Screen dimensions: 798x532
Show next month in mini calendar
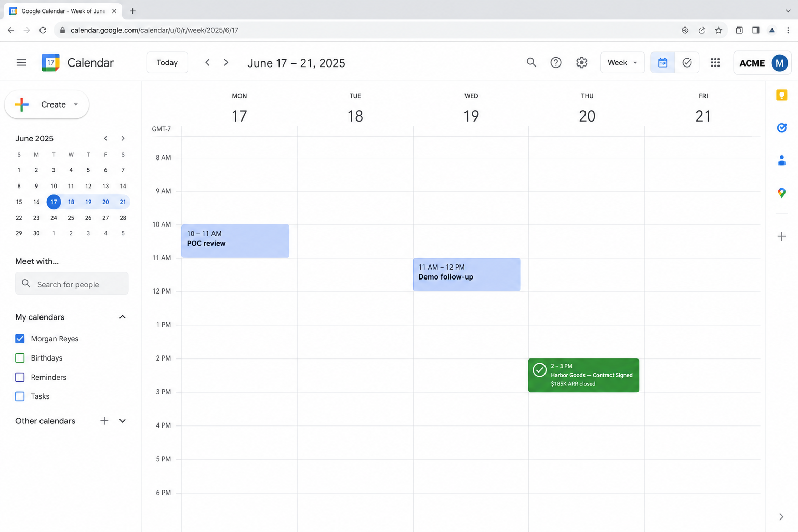[x=123, y=138]
